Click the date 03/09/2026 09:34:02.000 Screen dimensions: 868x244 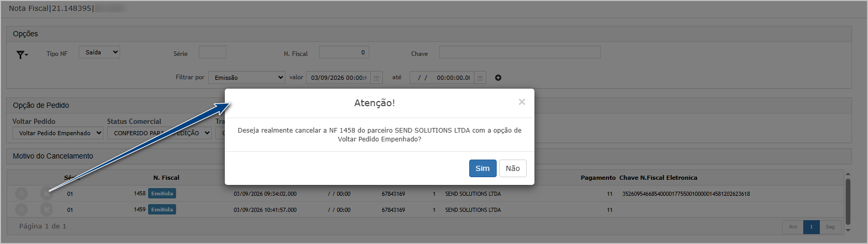(265, 194)
